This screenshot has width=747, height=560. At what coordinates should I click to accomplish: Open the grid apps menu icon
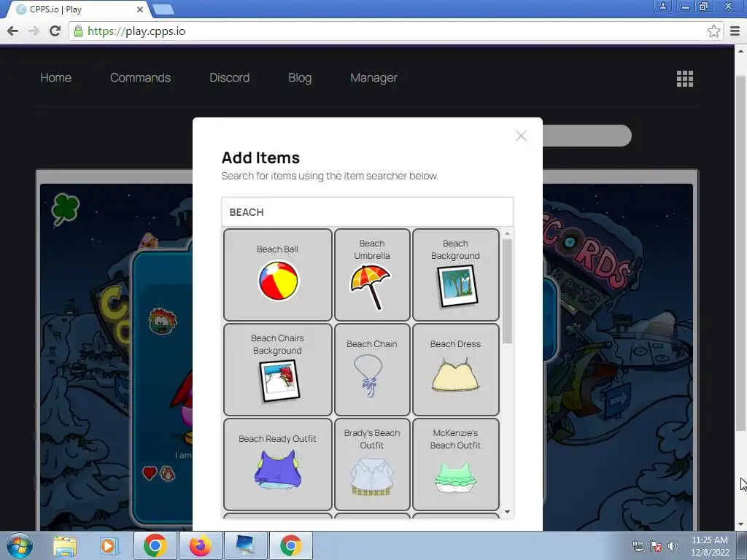[x=684, y=79]
